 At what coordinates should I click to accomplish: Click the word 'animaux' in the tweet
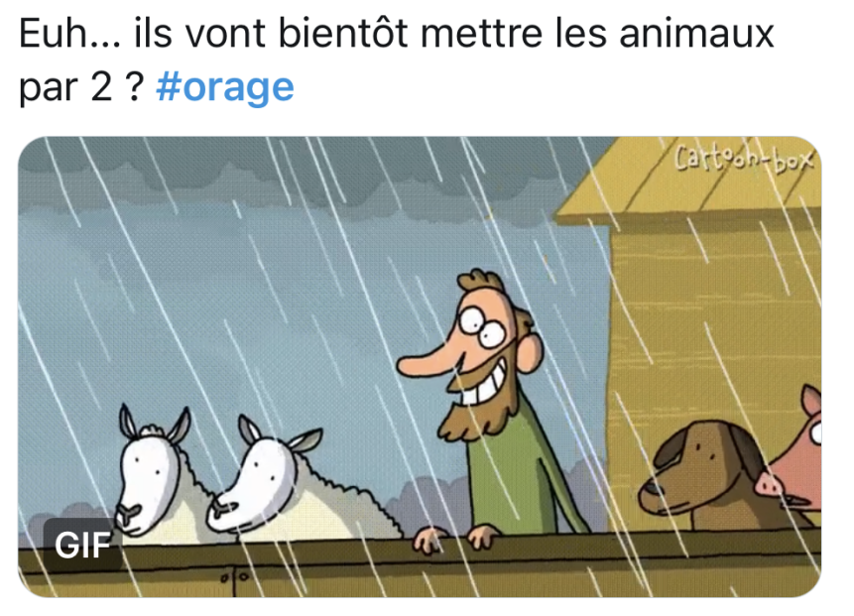(x=696, y=34)
